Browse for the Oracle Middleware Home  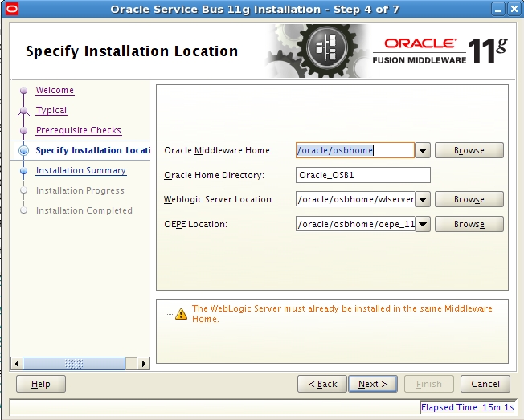[469, 150]
